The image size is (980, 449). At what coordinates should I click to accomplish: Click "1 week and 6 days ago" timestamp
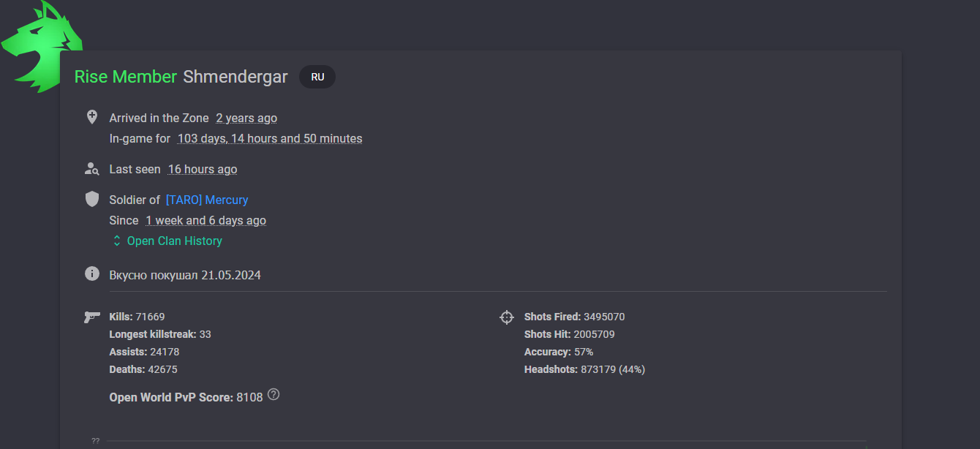coord(206,220)
